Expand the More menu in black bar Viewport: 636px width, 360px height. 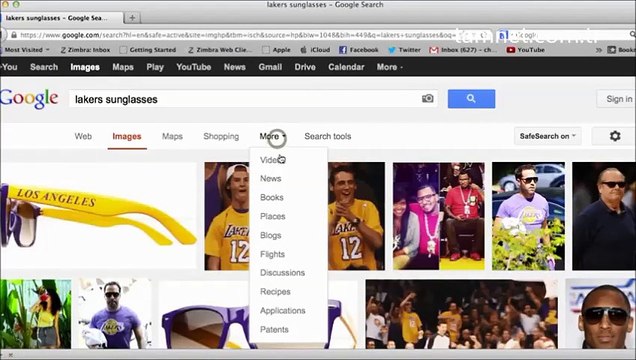click(x=389, y=67)
